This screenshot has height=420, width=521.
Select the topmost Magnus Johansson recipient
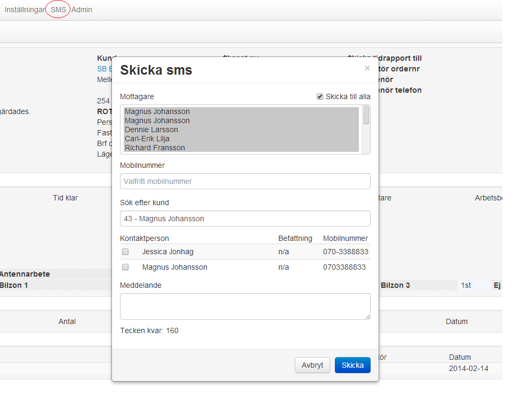click(157, 111)
